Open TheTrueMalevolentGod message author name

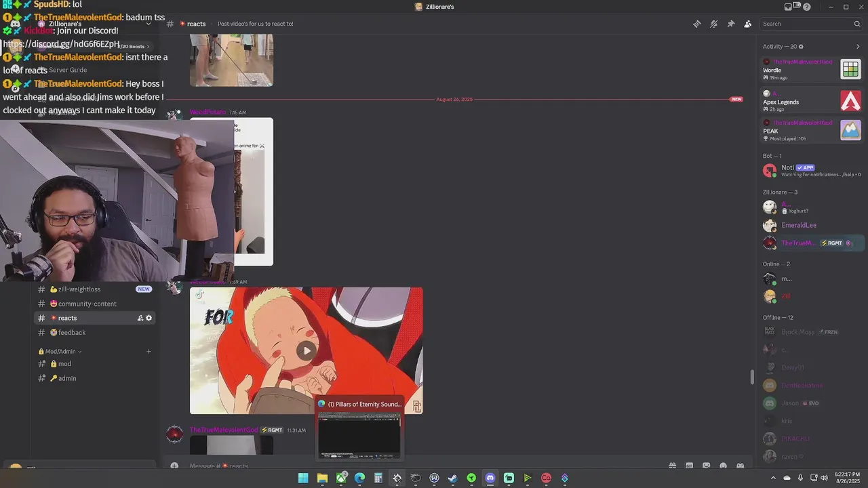224,430
